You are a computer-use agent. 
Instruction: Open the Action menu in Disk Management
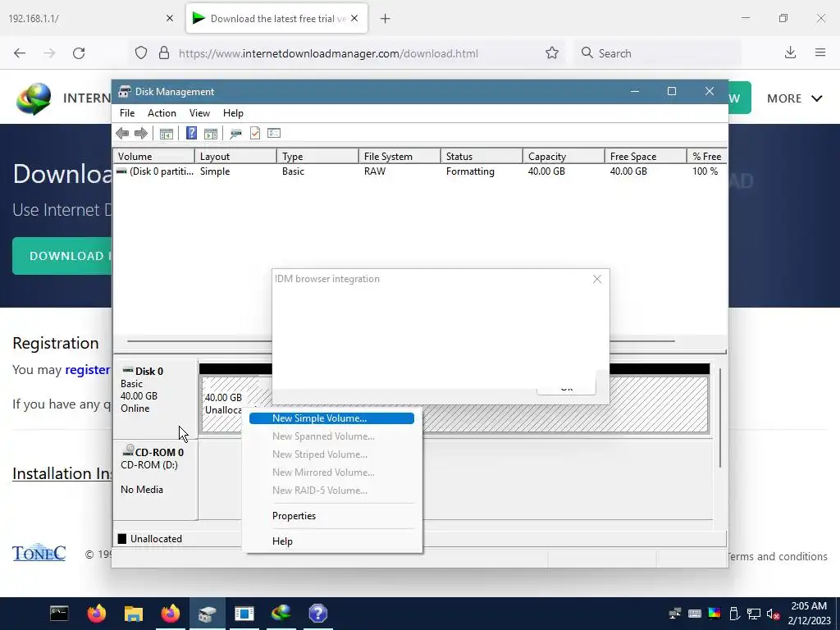tap(162, 113)
